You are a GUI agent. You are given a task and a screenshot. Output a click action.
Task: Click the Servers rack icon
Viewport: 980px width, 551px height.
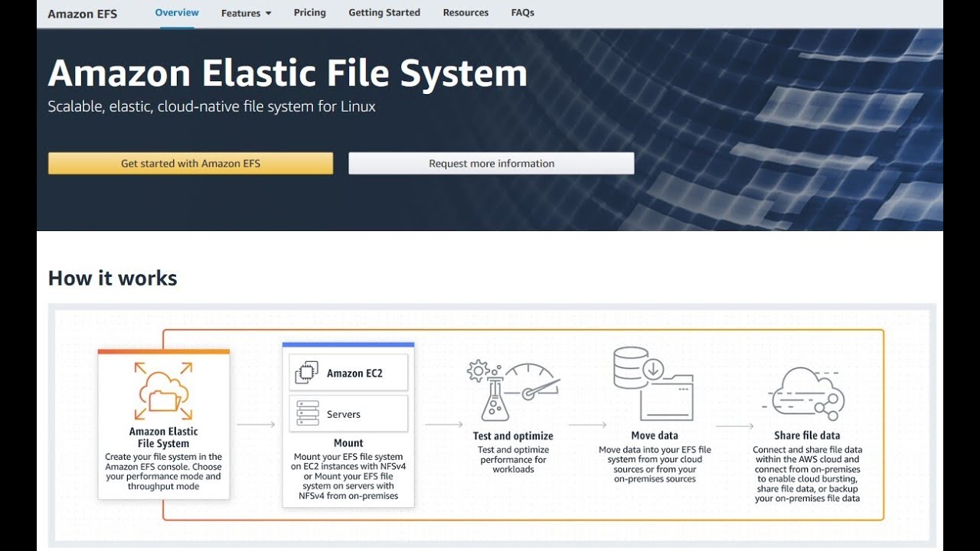(307, 413)
